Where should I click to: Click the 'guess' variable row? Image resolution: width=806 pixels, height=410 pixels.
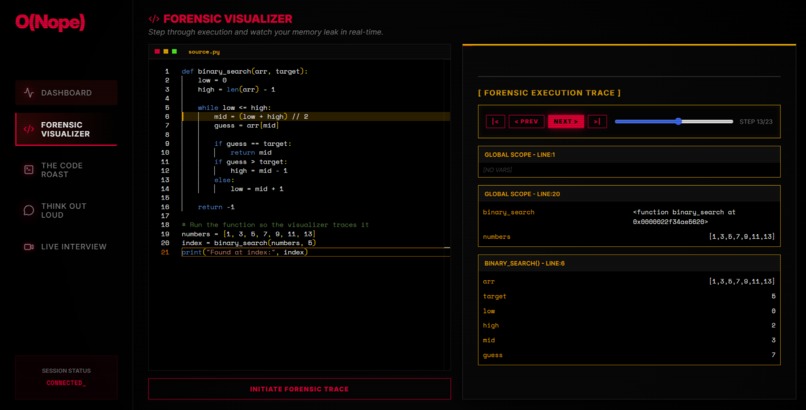coord(629,355)
